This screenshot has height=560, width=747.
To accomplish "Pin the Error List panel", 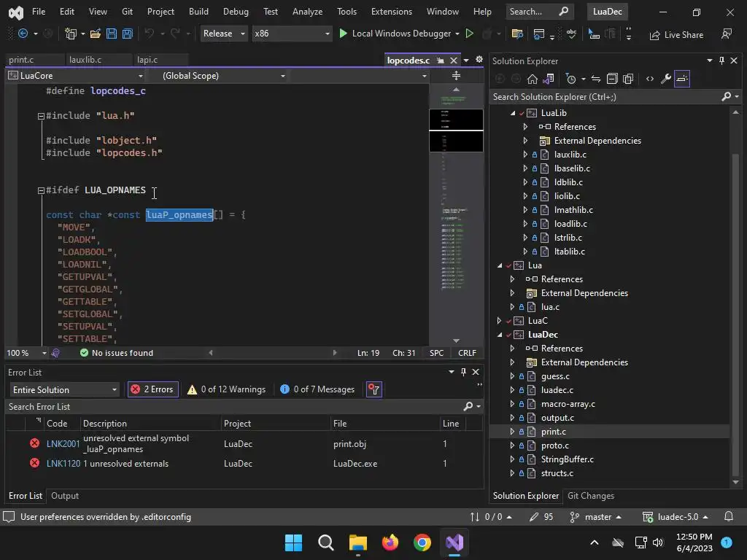I will pyautogui.click(x=463, y=372).
